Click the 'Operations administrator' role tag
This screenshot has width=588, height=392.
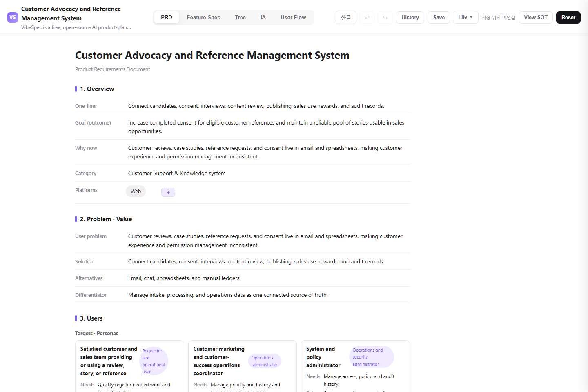click(x=265, y=361)
